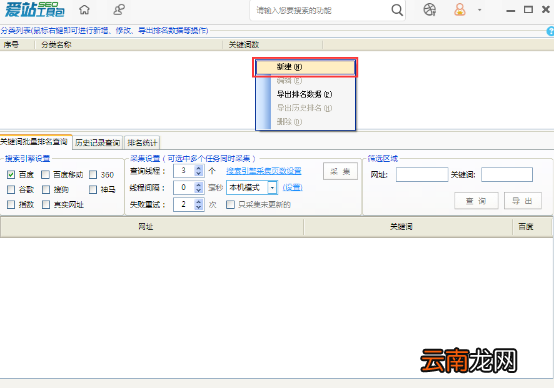Open the 本机模式 dropdown

(x=272, y=188)
